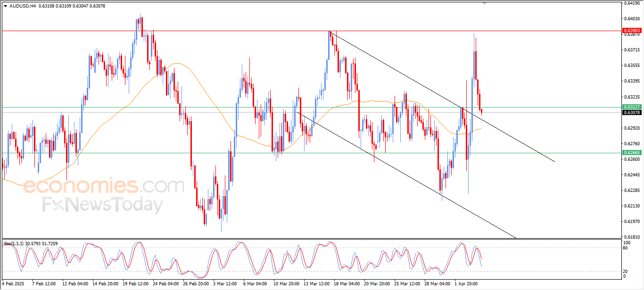
Task: Click the 7 Feb 12:00 time label
Action: 43,284
